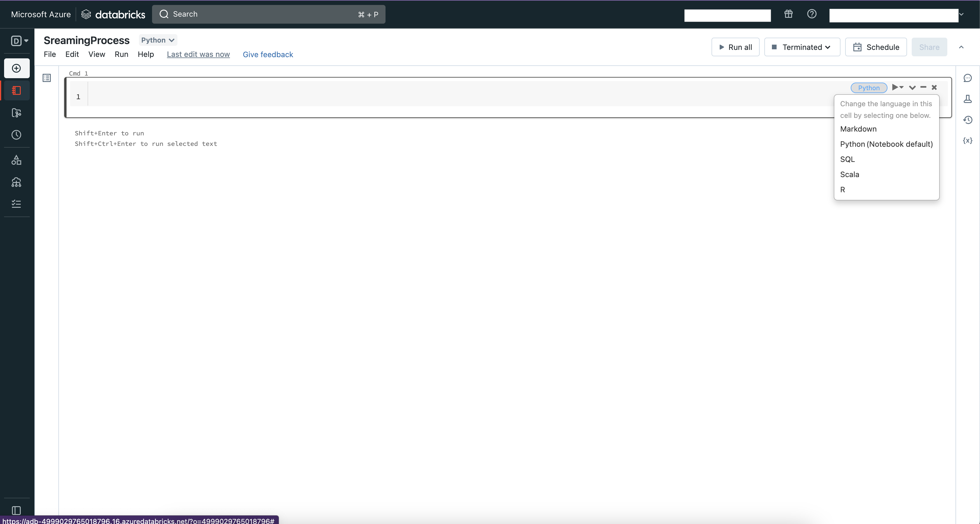Collapse the notebook header with caret
This screenshot has height=524, width=980.
[961, 47]
